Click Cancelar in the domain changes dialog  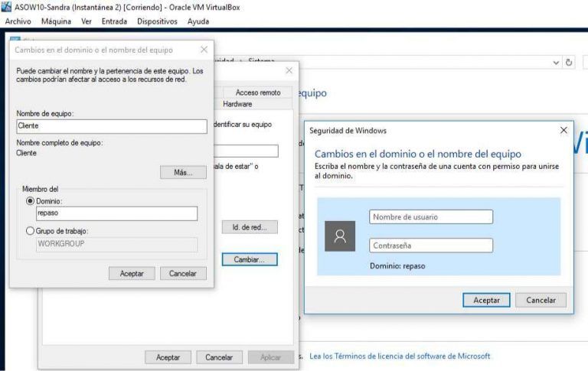click(x=183, y=274)
